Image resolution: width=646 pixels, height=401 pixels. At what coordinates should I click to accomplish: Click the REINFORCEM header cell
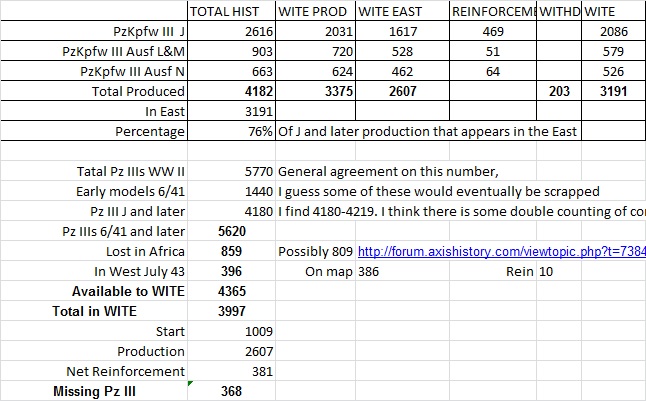tap(492, 12)
